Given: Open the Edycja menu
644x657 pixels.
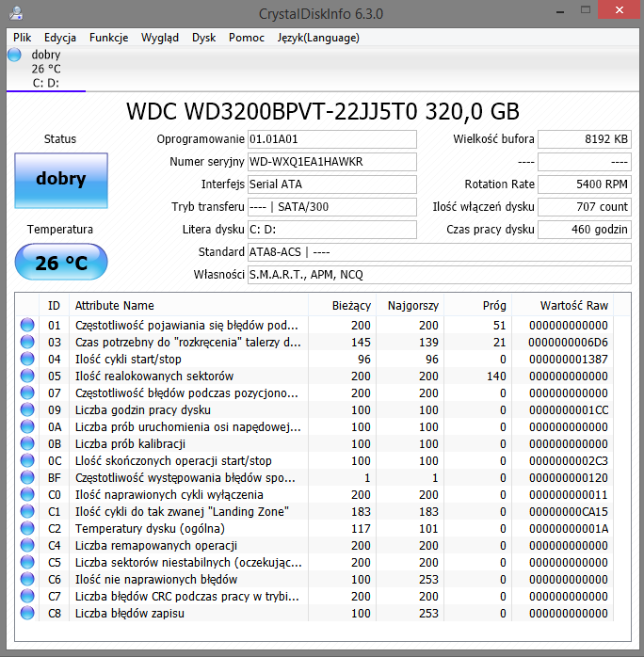Looking at the screenshot, I should pos(60,38).
